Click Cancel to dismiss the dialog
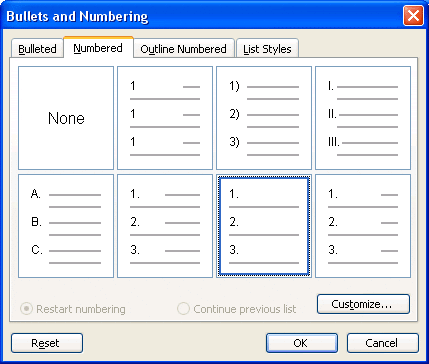 (383, 343)
